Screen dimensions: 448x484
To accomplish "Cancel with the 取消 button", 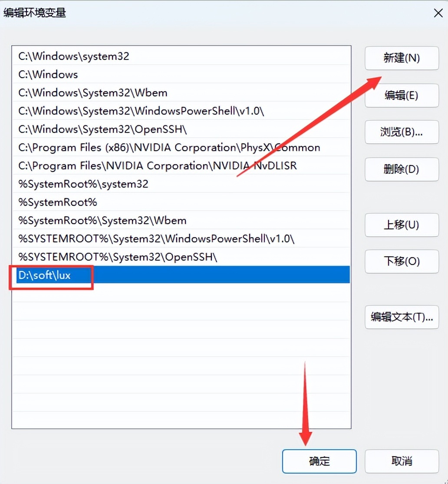I will (x=402, y=461).
